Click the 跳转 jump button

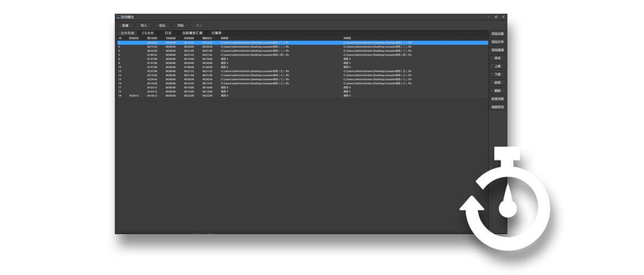click(498, 82)
